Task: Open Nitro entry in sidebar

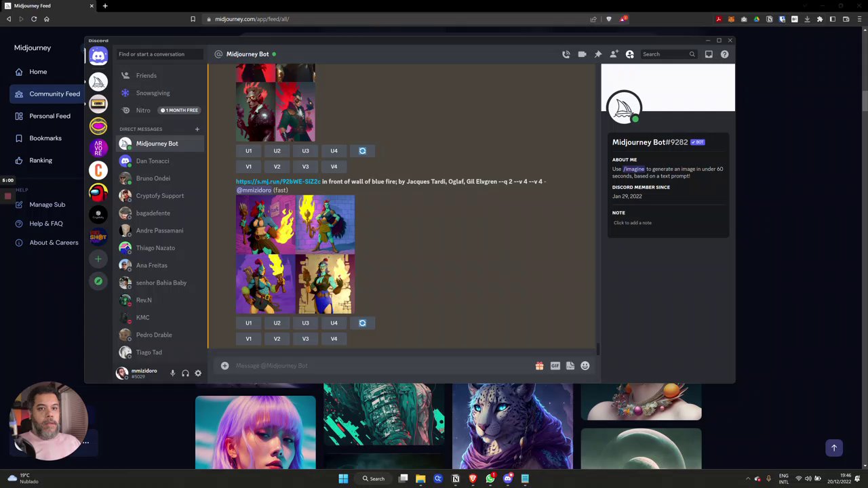Action: click(x=159, y=110)
